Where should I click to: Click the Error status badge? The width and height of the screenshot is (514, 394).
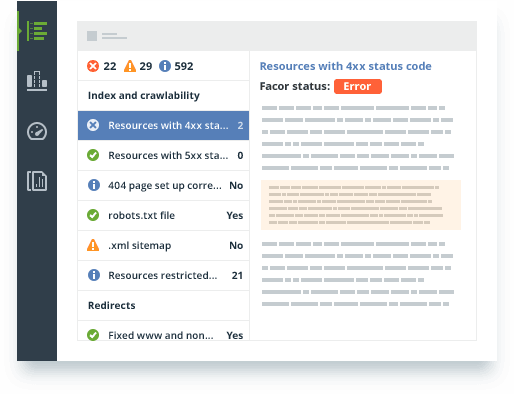click(358, 86)
